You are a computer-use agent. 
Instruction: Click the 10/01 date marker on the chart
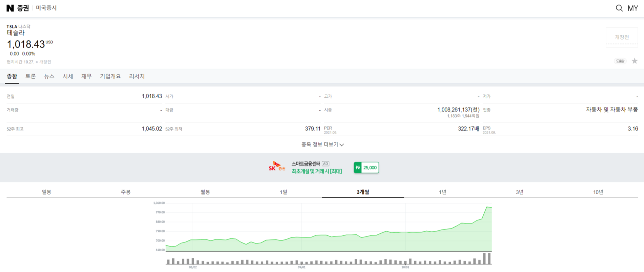click(x=405, y=267)
